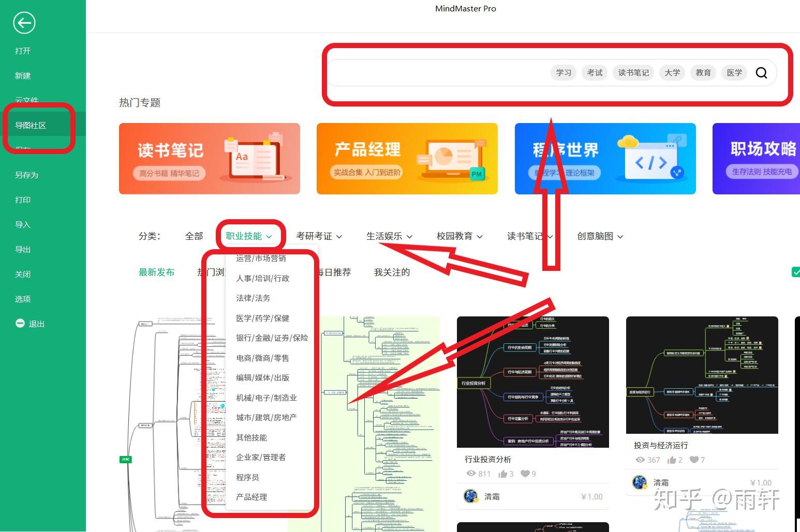Viewport: 800px width, 532px height.
Task: Switch to the 我关注的 tab
Action: (392, 272)
